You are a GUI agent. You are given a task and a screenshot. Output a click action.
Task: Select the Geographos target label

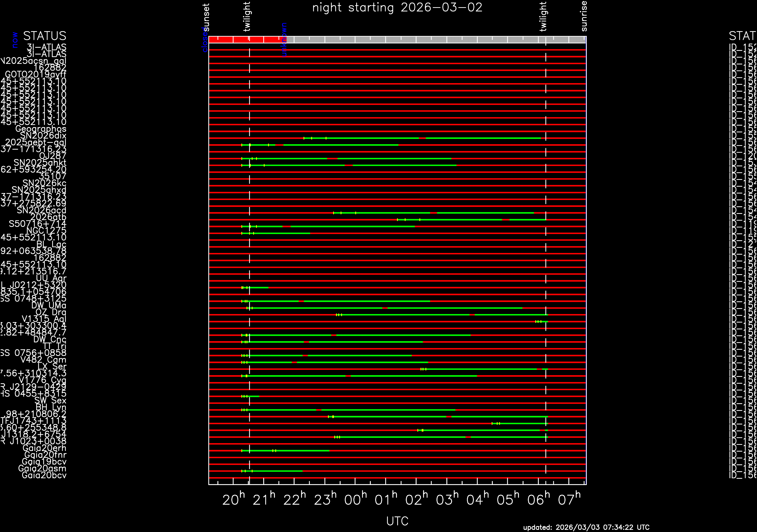click(41, 129)
